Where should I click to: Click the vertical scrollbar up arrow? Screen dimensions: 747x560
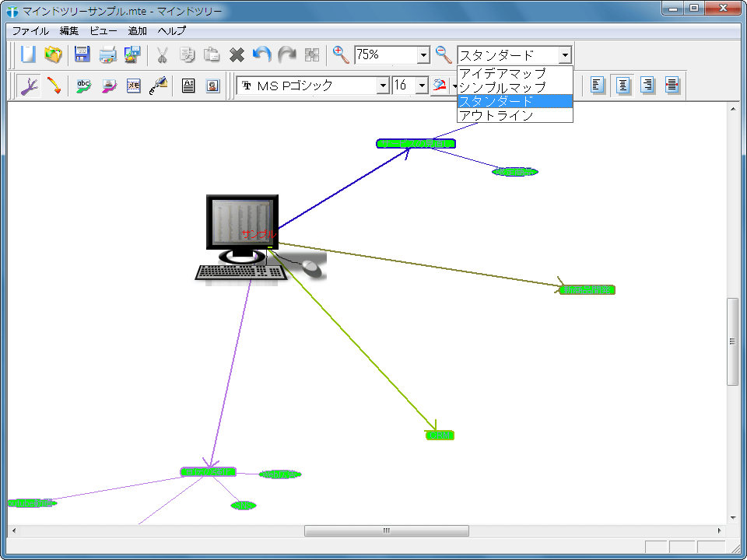(x=733, y=109)
